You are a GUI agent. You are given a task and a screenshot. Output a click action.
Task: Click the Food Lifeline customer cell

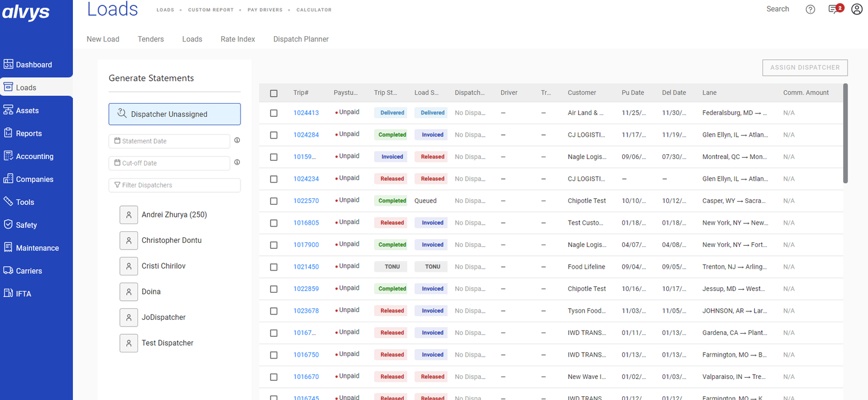point(587,266)
